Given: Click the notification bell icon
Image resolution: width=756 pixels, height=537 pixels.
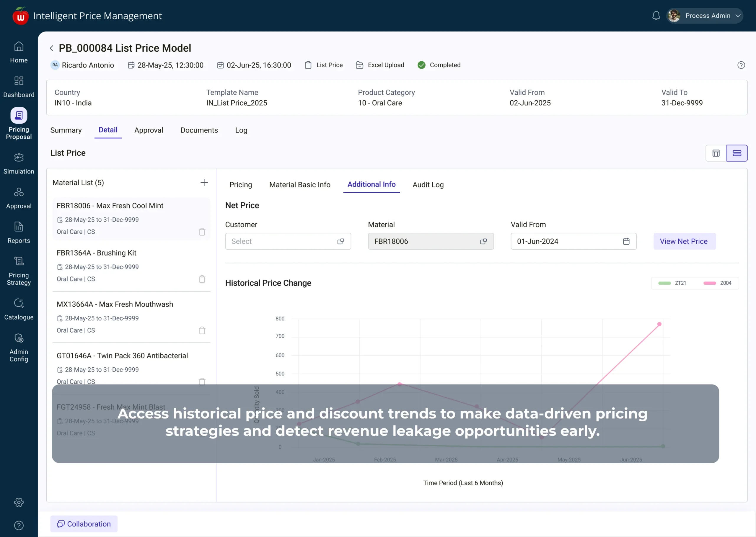Looking at the screenshot, I should [x=656, y=16].
